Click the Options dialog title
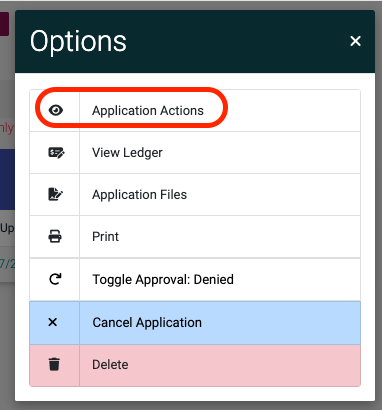 (78, 42)
